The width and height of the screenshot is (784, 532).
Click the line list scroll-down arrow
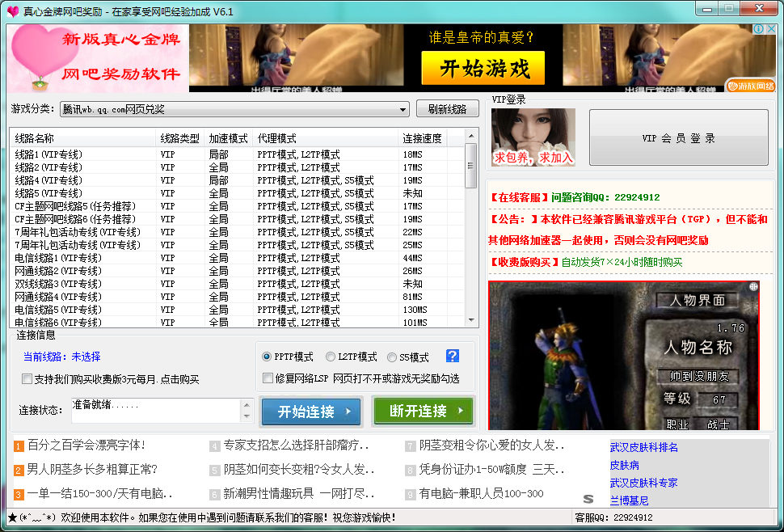(470, 320)
